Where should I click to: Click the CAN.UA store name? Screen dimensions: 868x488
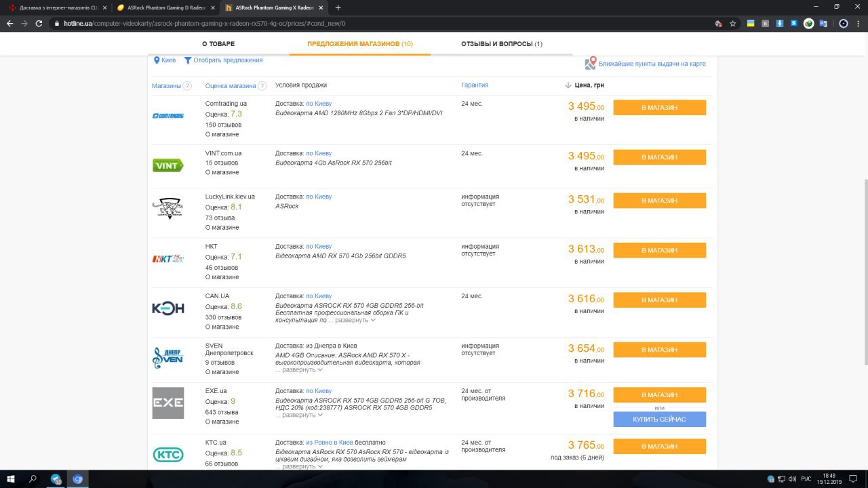coord(217,296)
